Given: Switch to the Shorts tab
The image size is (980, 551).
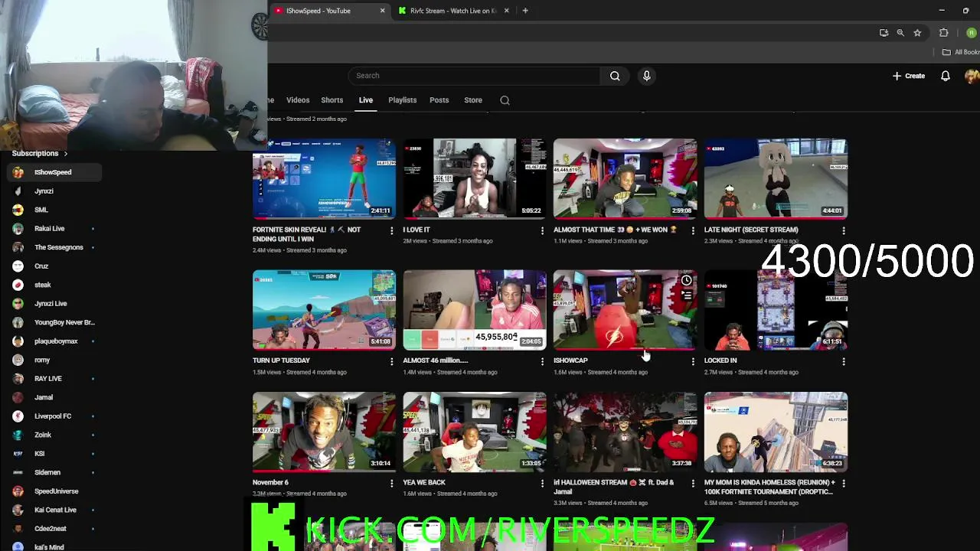Looking at the screenshot, I should (332, 100).
